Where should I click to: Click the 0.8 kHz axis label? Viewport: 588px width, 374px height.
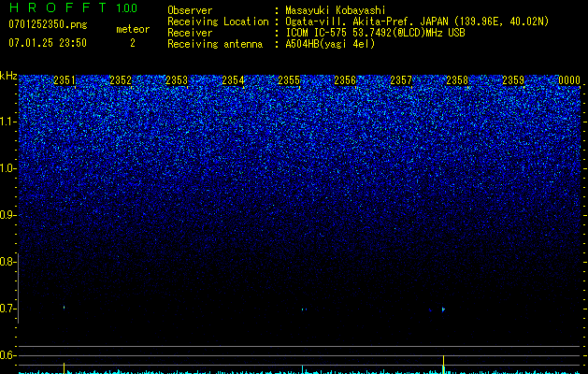point(6,262)
